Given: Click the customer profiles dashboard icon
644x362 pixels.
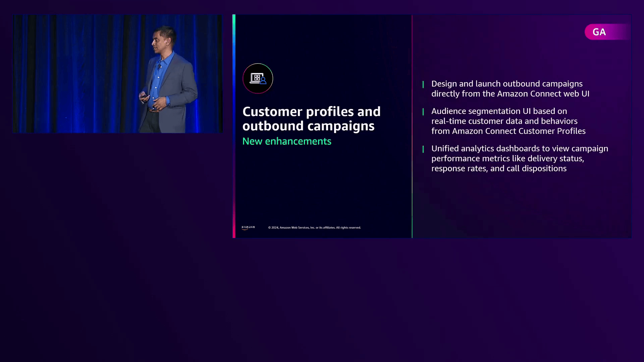Looking at the screenshot, I should pyautogui.click(x=258, y=78).
